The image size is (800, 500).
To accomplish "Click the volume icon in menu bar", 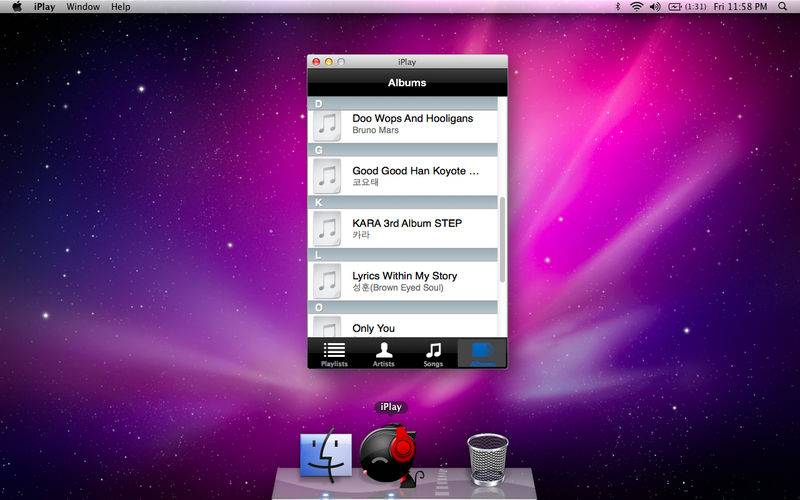I will (655, 7).
